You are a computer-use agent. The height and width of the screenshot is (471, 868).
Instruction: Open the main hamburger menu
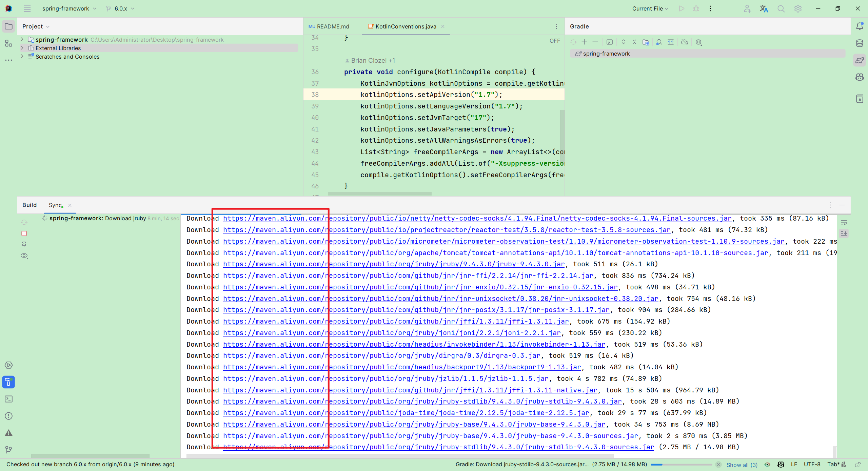pos(27,8)
